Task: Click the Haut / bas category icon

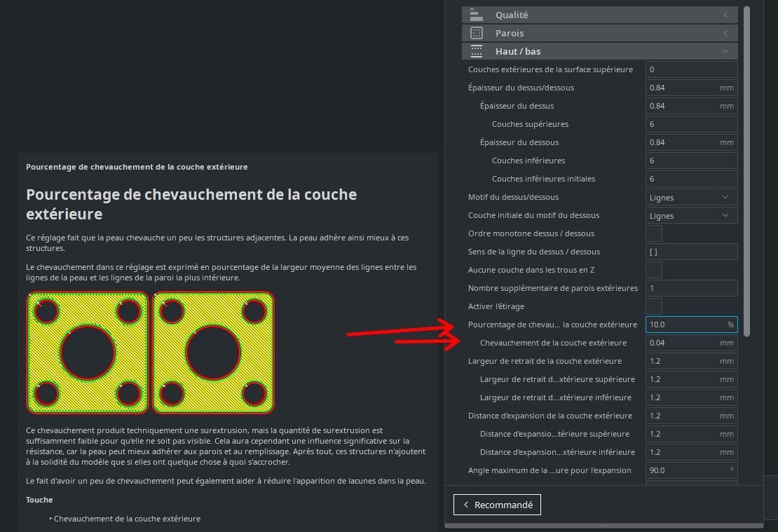Action: pos(477,51)
